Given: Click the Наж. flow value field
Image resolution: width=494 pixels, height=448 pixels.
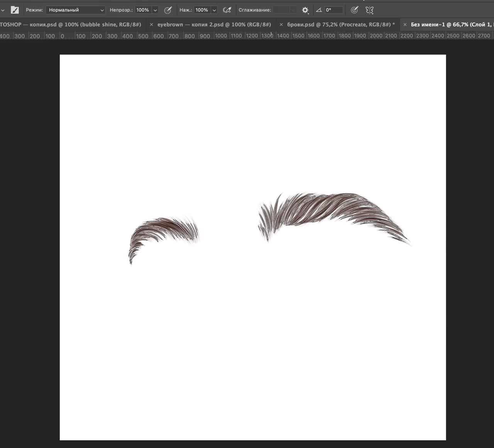Looking at the screenshot, I should pyautogui.click(x=202, y=10).
